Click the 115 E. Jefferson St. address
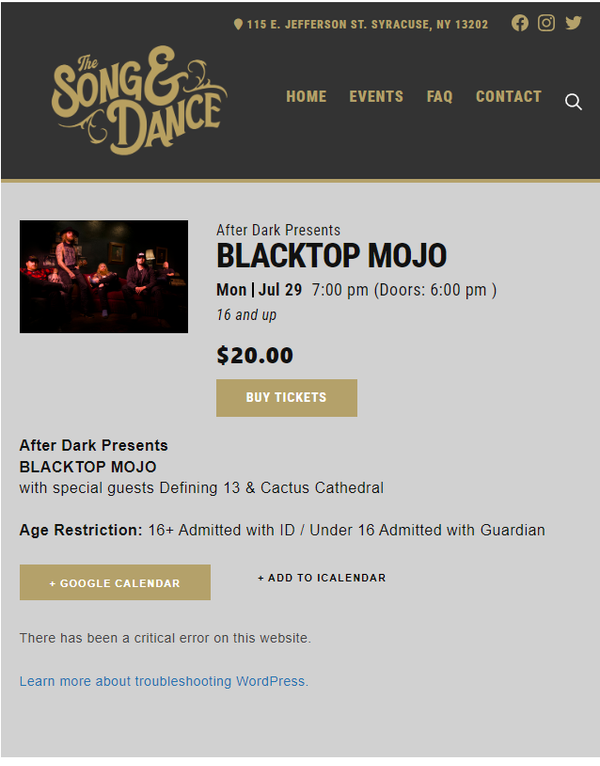 [367, 24]
